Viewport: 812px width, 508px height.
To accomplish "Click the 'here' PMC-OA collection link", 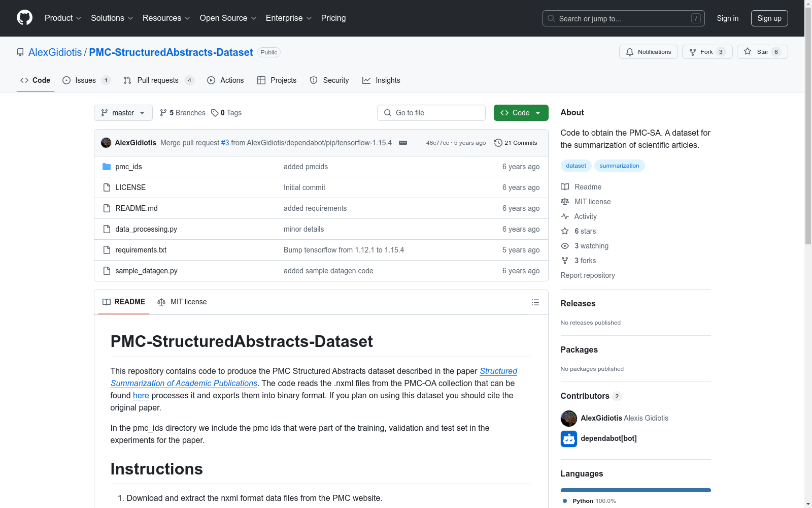I will (141, 395).
